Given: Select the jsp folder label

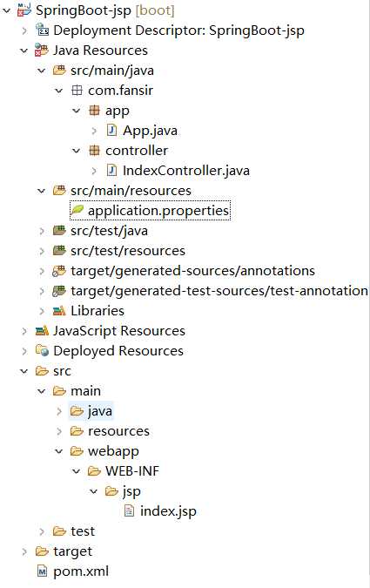Looking at the screenshot, I should [131, 491].
